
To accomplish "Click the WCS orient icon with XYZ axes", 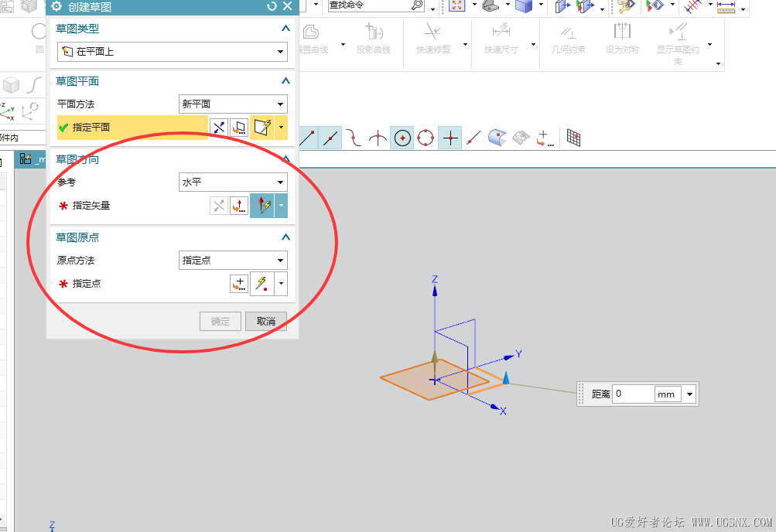I will [x=8, y=112].
